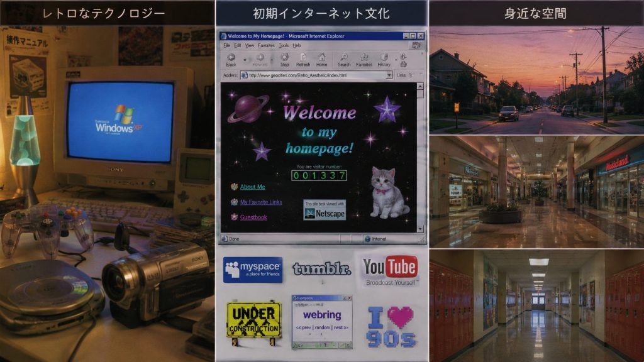Click the empty shopping mall photo
Image resolution: width=644 pixels, height=362 pixels.
[536, 192]
